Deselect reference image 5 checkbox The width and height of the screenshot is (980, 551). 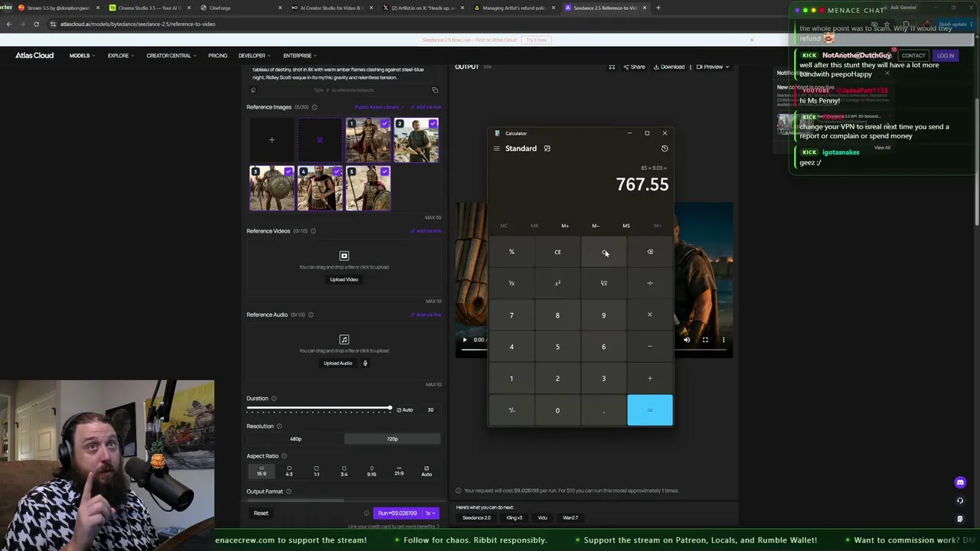point(384,171)
